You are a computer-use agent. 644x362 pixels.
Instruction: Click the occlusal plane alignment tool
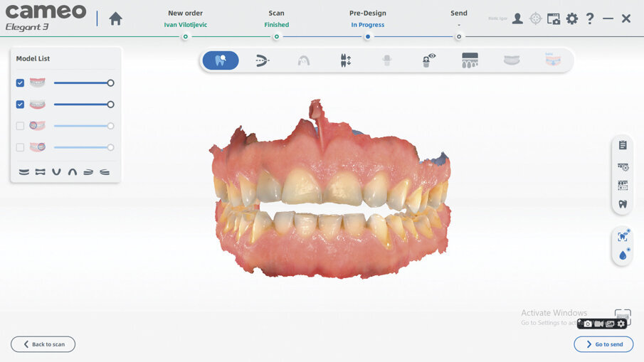pos(263,60)
